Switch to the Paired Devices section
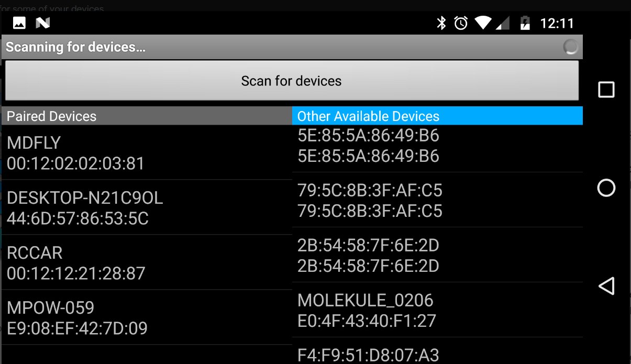 [x=147, y=116]
